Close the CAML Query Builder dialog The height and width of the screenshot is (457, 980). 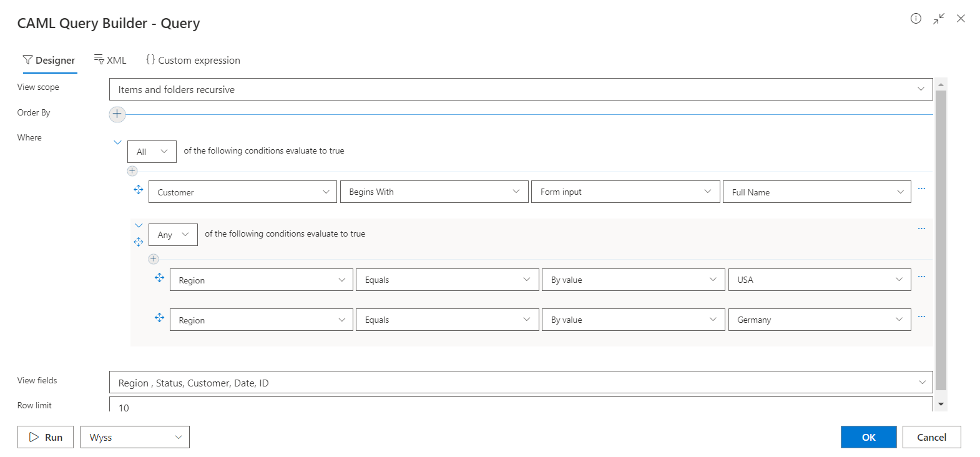tap(961, 19)
